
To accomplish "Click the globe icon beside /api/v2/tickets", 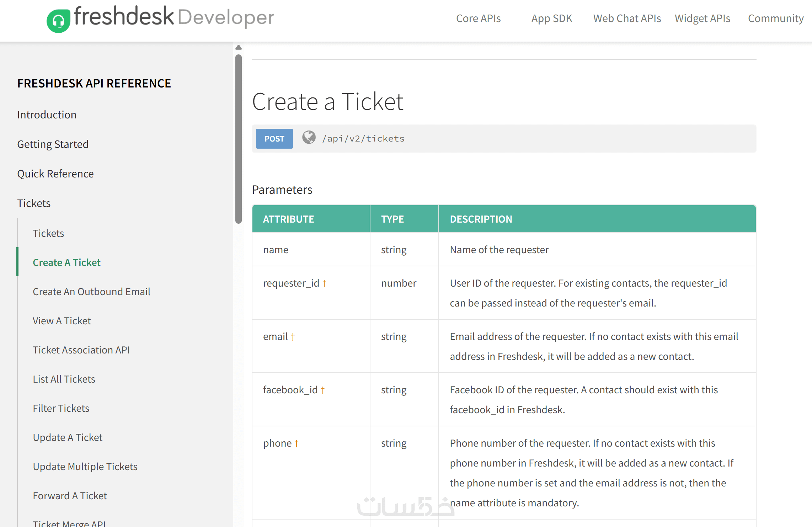I will (309, 137).
